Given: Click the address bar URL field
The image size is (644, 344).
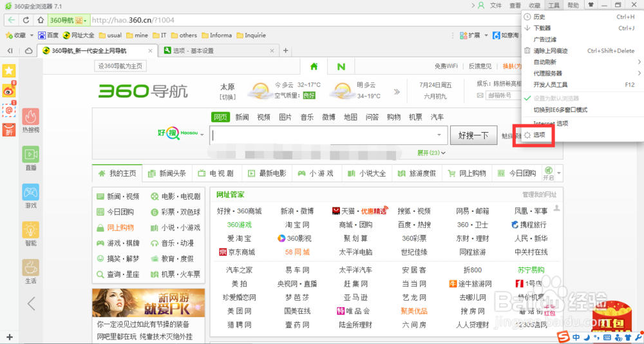Looking at the screenshot, I should (x=304, y=20).
